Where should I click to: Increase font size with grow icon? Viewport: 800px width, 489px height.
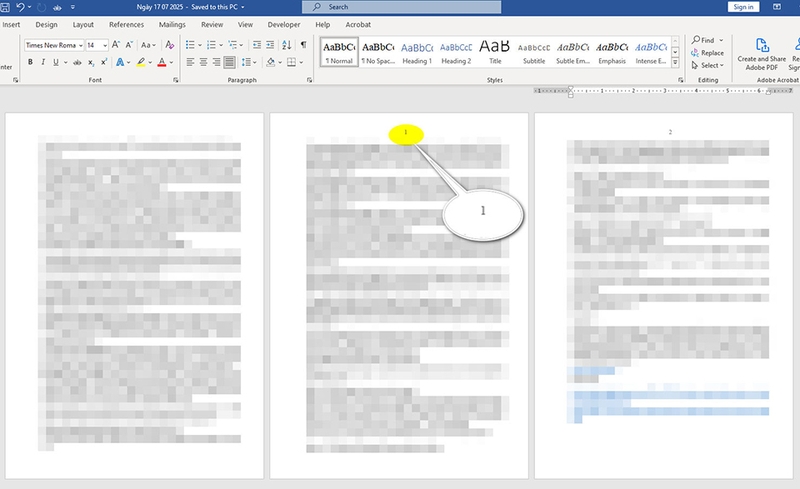point(117,45)
